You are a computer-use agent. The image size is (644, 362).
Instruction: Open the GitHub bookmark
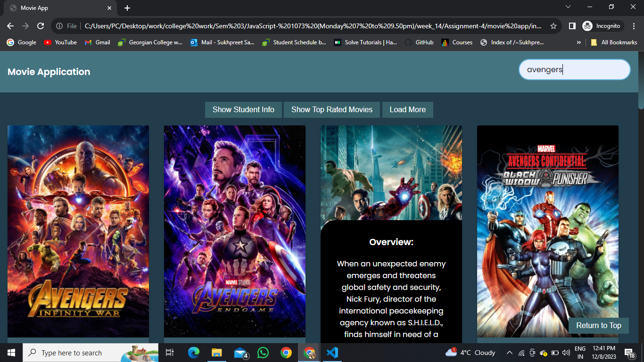point(420,42)
